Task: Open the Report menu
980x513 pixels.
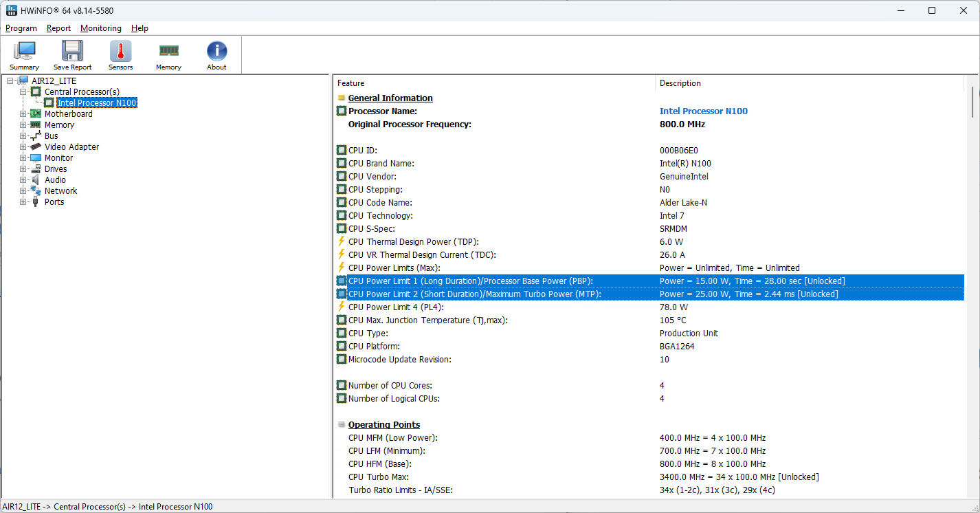Action: (x=59, y=28)
